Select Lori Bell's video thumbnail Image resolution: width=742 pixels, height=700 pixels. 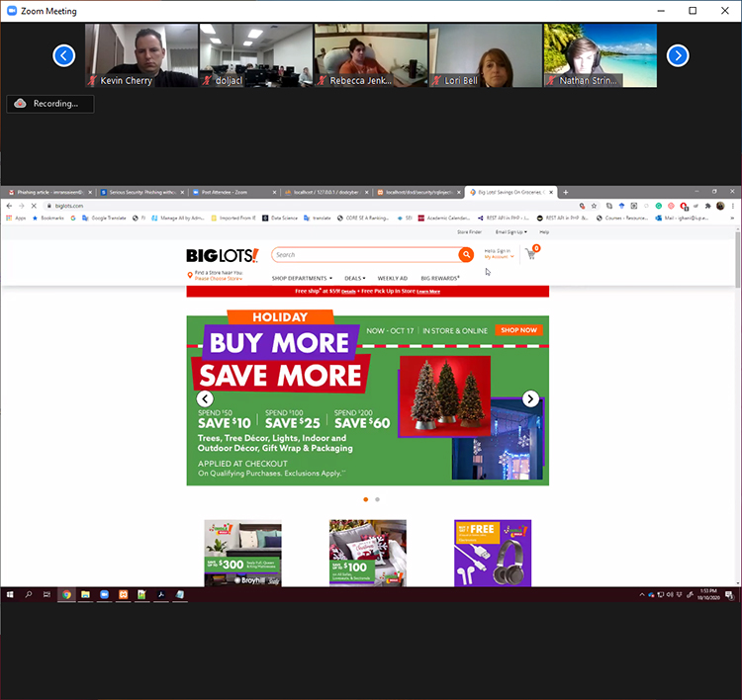click(486, 55)
